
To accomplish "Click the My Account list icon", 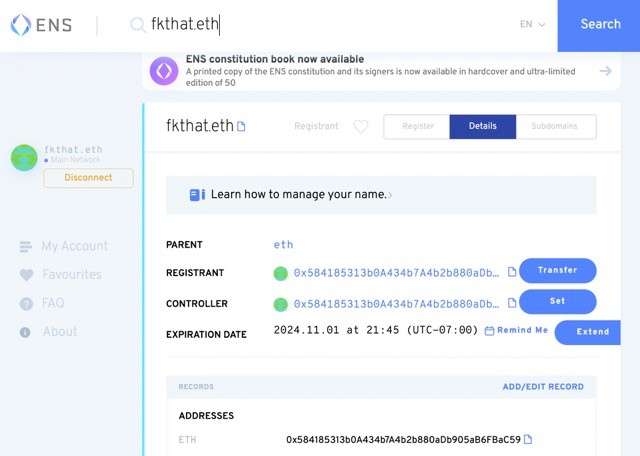I will coord(26,247).
